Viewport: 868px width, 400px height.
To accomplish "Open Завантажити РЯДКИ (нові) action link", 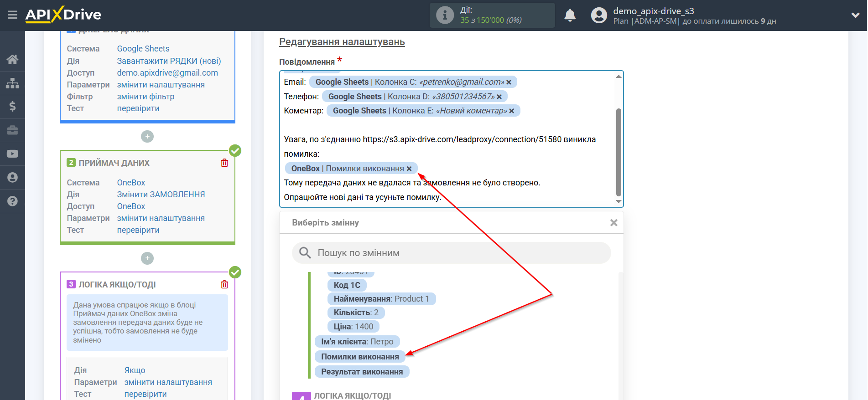I will tap(169, 61).
